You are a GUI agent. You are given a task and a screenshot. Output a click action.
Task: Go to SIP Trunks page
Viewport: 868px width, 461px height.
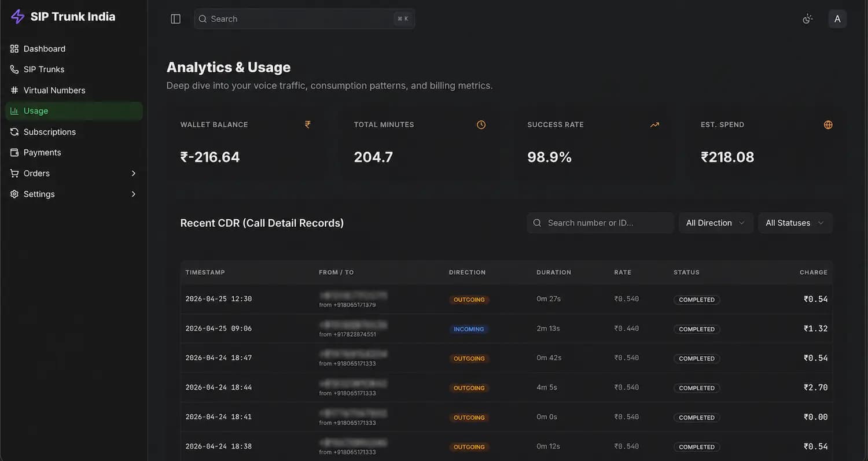point(74,69)
